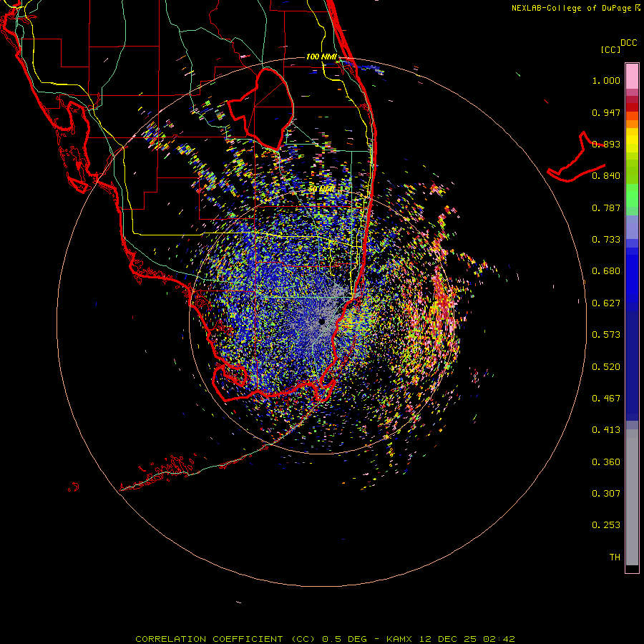Select the 0.680 scale value

[x=606, y=271]
